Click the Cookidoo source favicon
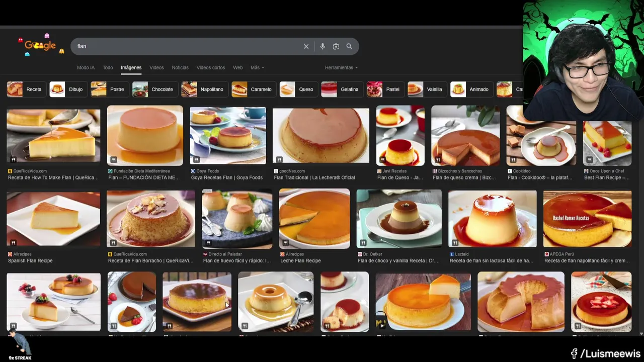 click(510, 171)
